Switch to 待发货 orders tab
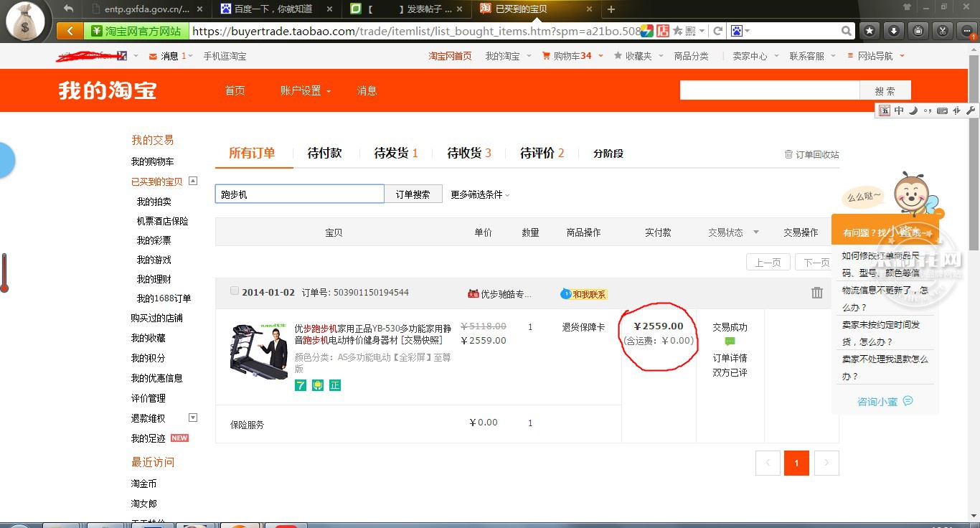The width and height of the screenshot is (980, 528). (x=396, y=153)
